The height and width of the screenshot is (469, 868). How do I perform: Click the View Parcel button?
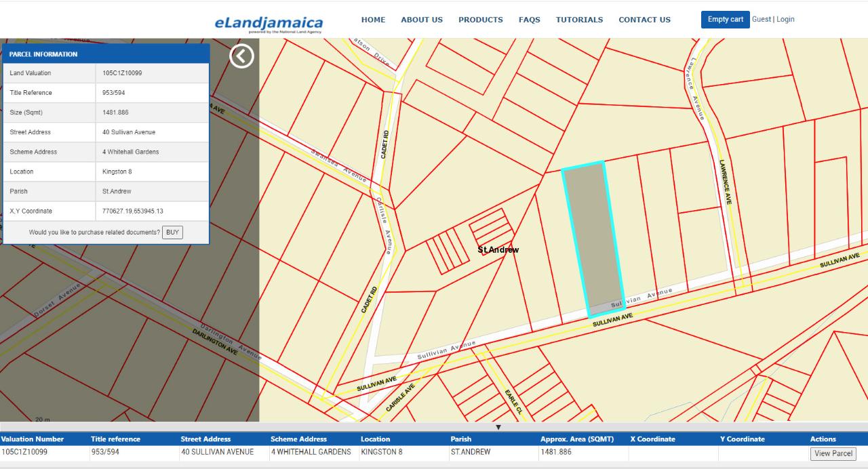(x=833, y=453)
